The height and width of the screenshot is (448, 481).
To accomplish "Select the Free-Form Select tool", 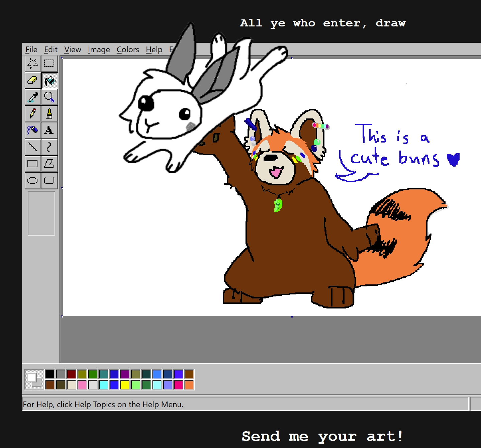I will click(33, 63).
